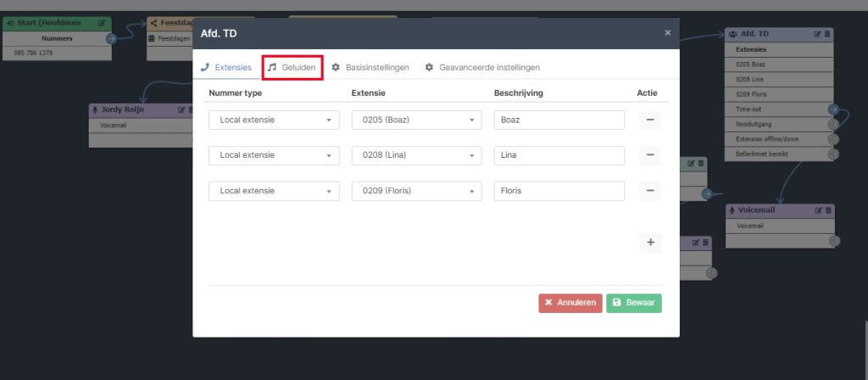
Task: Expand Nummer type dropdown in Boaz row
Action: pyautogui.click(x=274, y=120)
